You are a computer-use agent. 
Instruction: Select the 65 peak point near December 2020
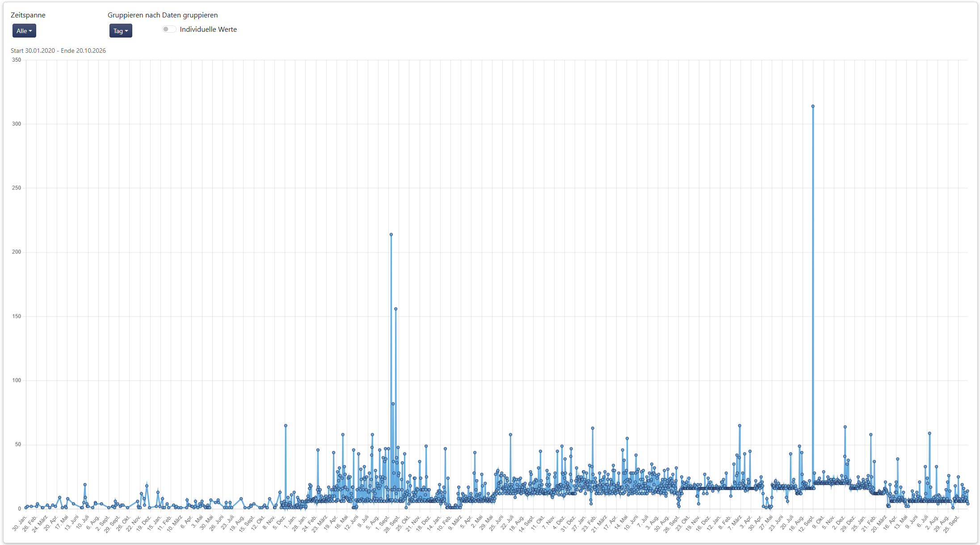click(x=286, y=426)
